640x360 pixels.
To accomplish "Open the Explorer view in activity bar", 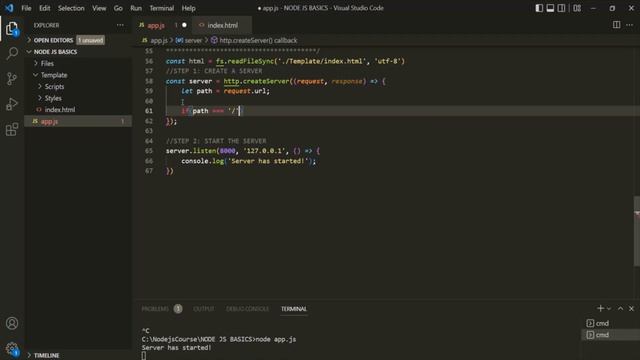I will 12,29.
